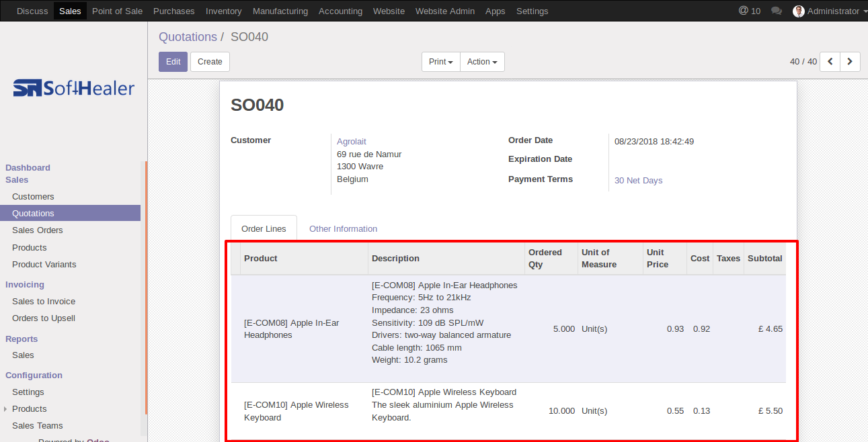Open the Point of Sale menu
This screenshot has height=442, width=868.
(117, 11)
